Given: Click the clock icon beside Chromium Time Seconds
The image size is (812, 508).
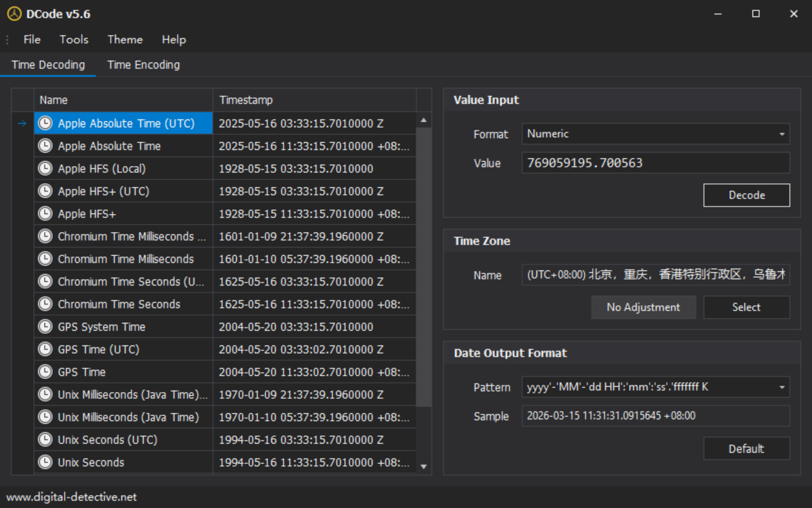Looking at the screenshot, I should click(x=45, y=304).
